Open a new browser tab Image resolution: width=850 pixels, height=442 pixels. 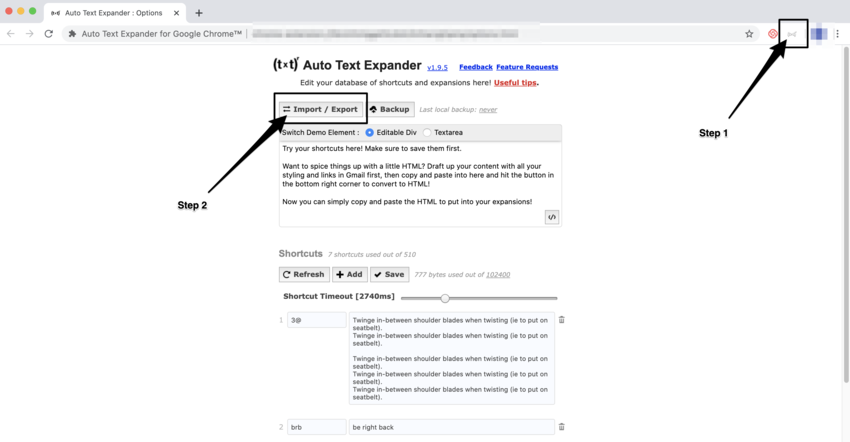199,13
